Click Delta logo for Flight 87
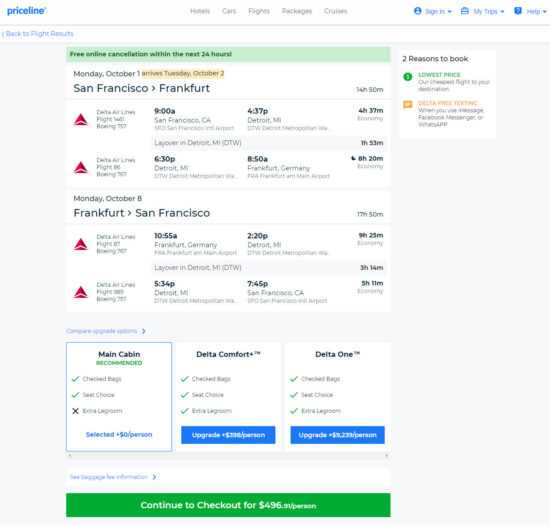This screenshot has width=550, height=526. tap(81, 244)
